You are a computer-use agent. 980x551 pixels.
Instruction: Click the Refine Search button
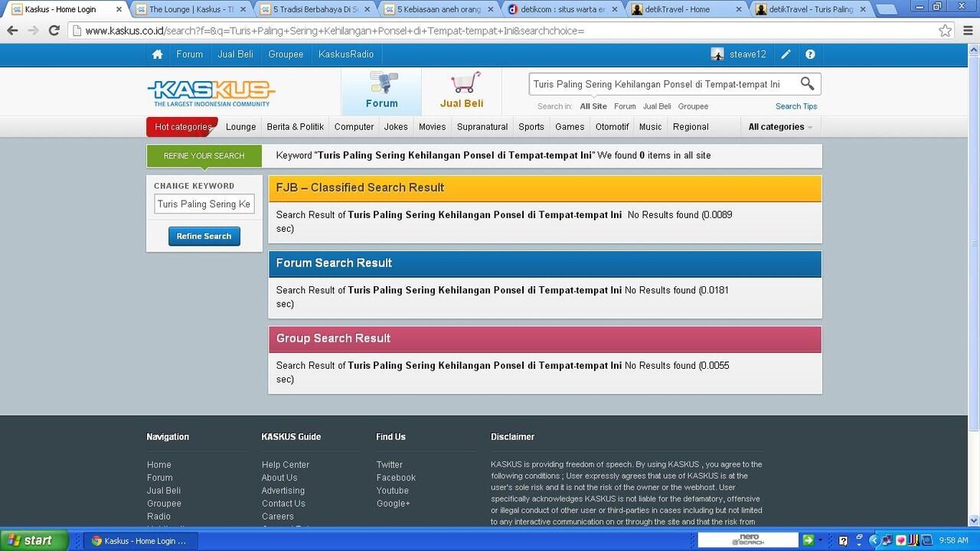[204, 236]
